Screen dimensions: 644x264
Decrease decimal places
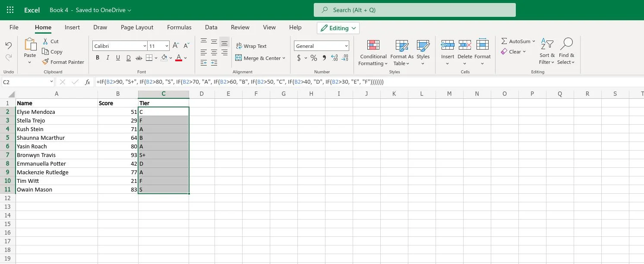(345, 58)
